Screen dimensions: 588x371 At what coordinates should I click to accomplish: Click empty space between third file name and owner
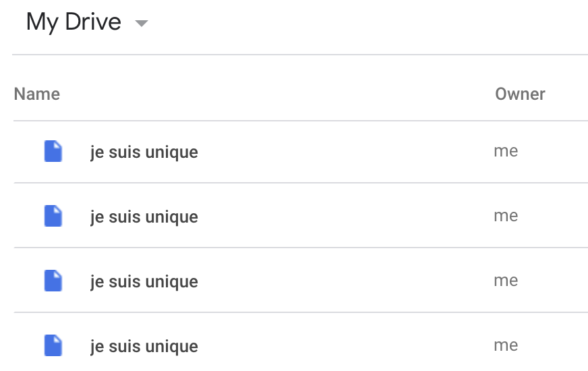point(344,281)
